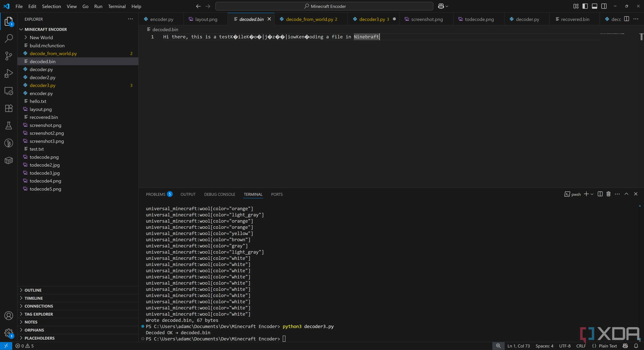The height and width of the screenshot is (350, 644).
Task: Customize layout icon in title bar
Action: tap(576, 6)
